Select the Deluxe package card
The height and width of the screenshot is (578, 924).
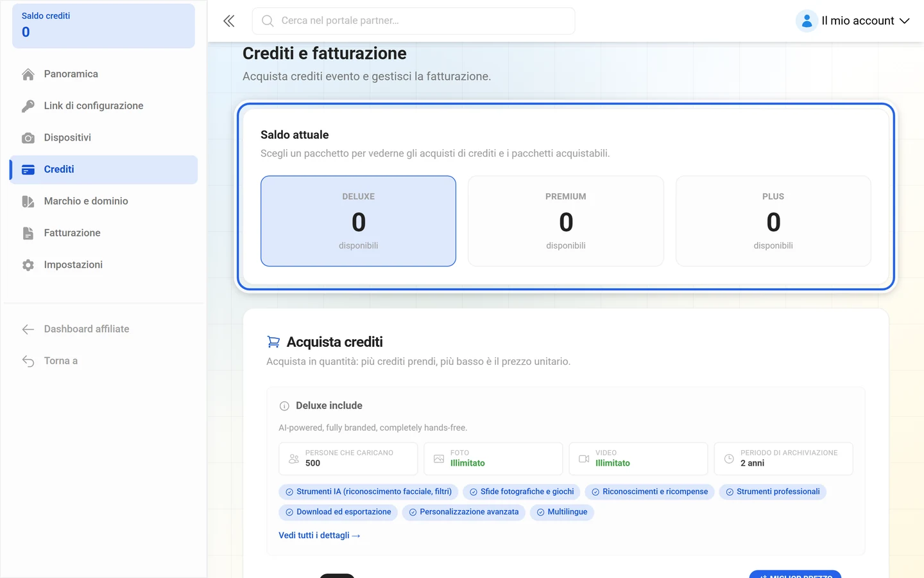click(x=358, y=221)
